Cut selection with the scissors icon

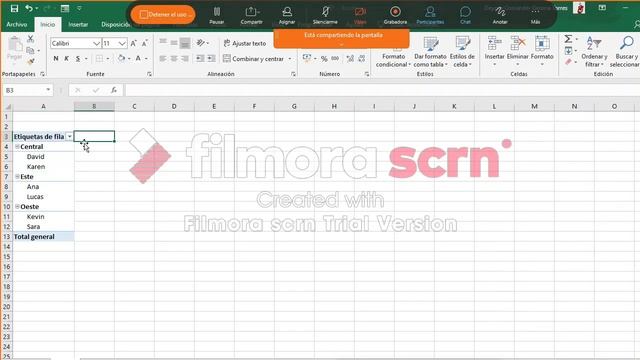[x=31, y=39]
